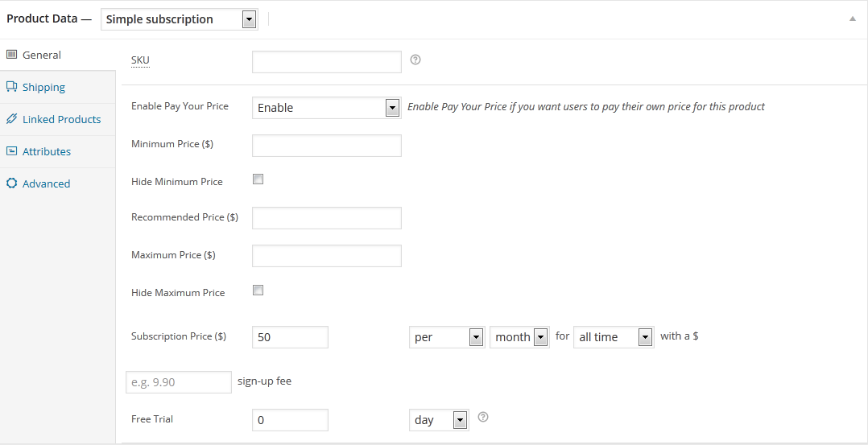Click the Linked Products link icon
Image resolution: width=868 pixels, height=445 pixels.
[x=11, y=119]
